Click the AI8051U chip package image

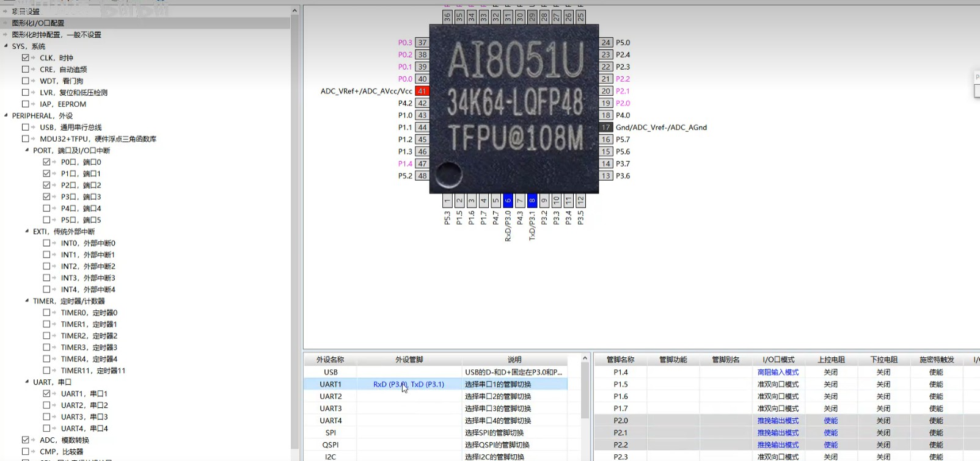[514, 109]
